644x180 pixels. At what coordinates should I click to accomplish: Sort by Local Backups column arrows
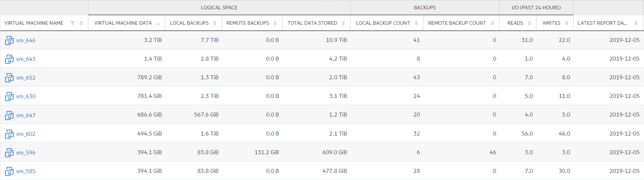(215, 23)
